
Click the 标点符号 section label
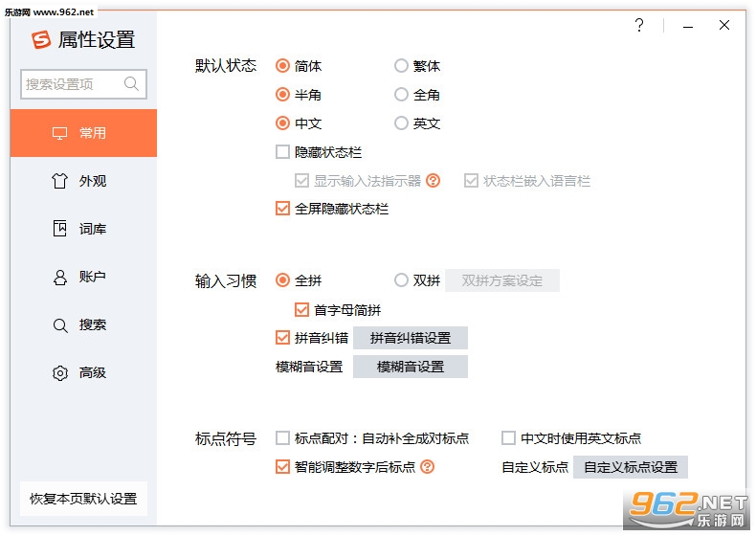226,438
